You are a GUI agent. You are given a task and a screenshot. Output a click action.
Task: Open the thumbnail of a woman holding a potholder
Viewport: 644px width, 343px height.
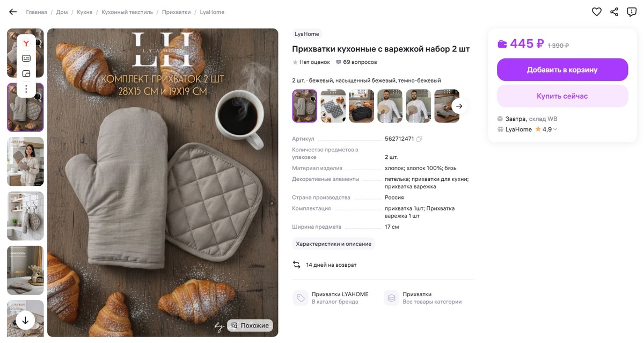[x=25, y=162]
